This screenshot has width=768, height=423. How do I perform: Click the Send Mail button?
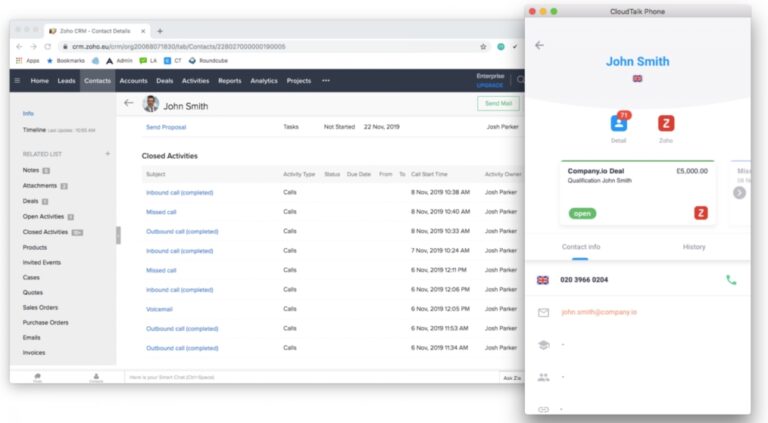click(x=498, y=103)
